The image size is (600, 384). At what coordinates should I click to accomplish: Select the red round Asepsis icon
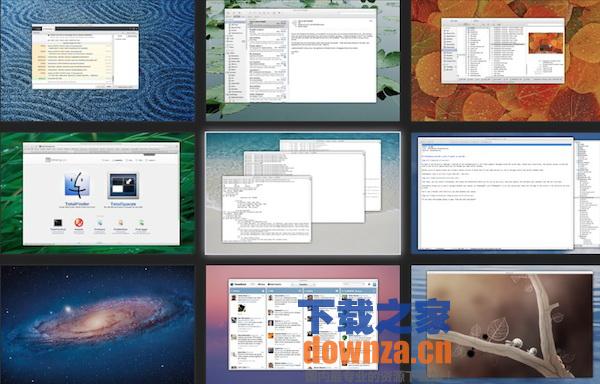point(79,222)
